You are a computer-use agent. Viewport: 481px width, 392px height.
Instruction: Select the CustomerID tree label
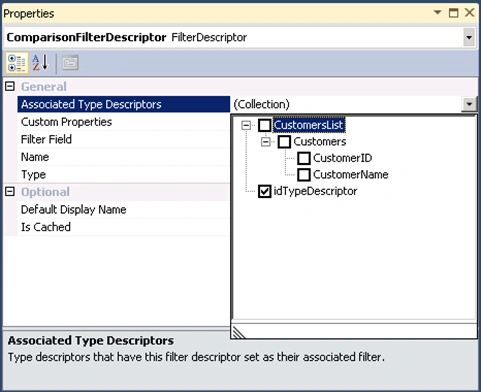tap(342, 158)
